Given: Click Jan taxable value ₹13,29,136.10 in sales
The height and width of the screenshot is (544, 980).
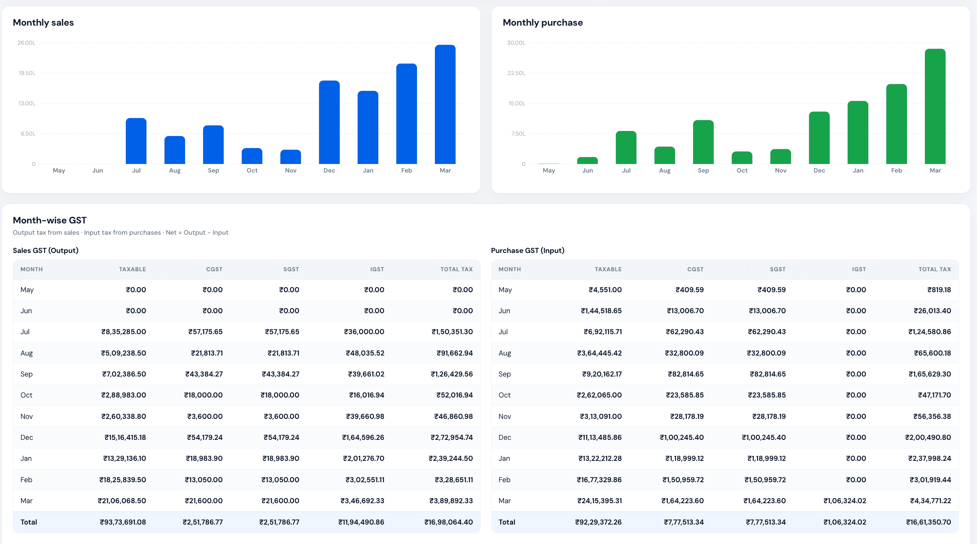Looking at the screenshot, I should pos(125,459).
